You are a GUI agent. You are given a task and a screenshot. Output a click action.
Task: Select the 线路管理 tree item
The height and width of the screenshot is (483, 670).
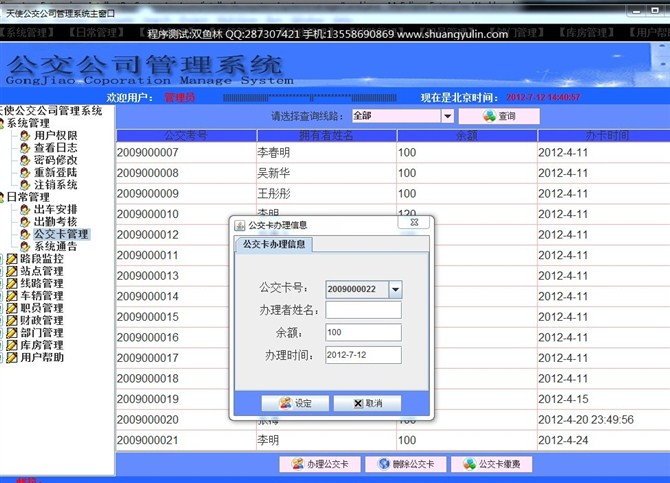coord(42,283)
